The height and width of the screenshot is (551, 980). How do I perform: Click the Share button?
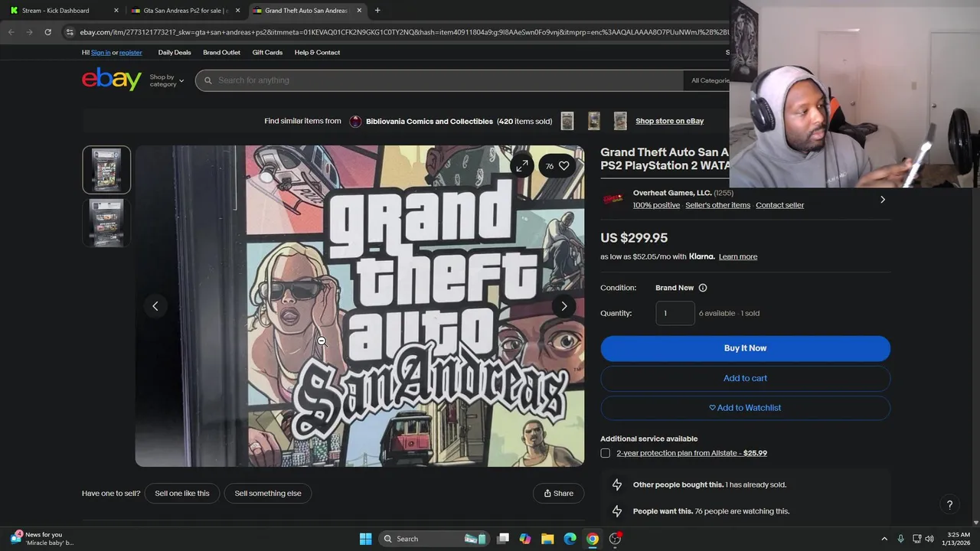tap(558, 494)
